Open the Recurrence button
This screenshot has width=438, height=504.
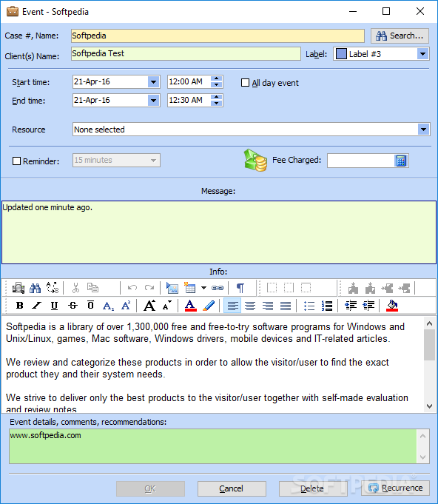click(396, 488)
